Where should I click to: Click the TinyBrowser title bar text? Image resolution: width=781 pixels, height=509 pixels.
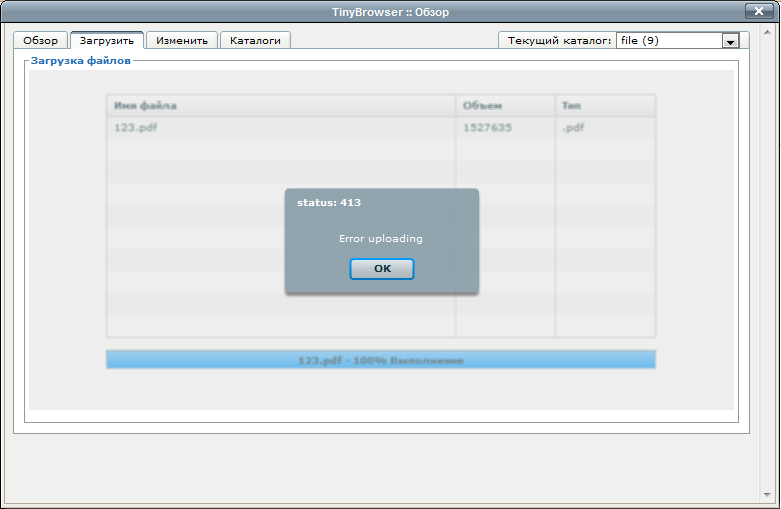tap(390, 12)
